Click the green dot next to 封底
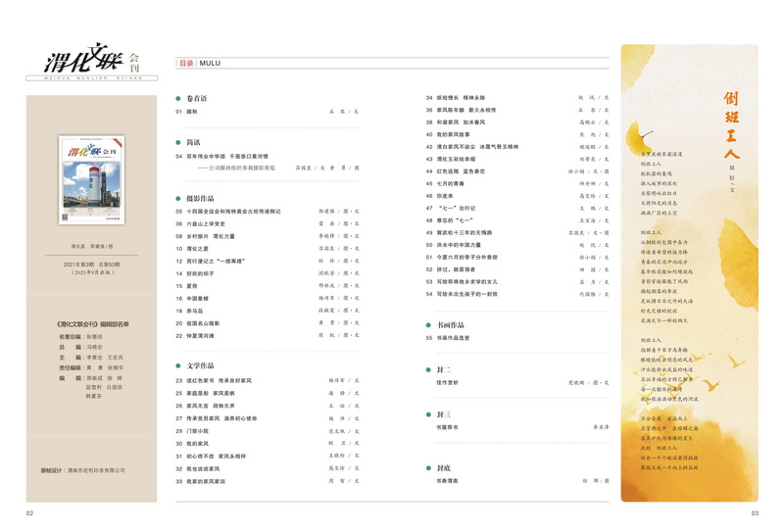This screenshot has width=784, height=532. click(x=429, y=468)
